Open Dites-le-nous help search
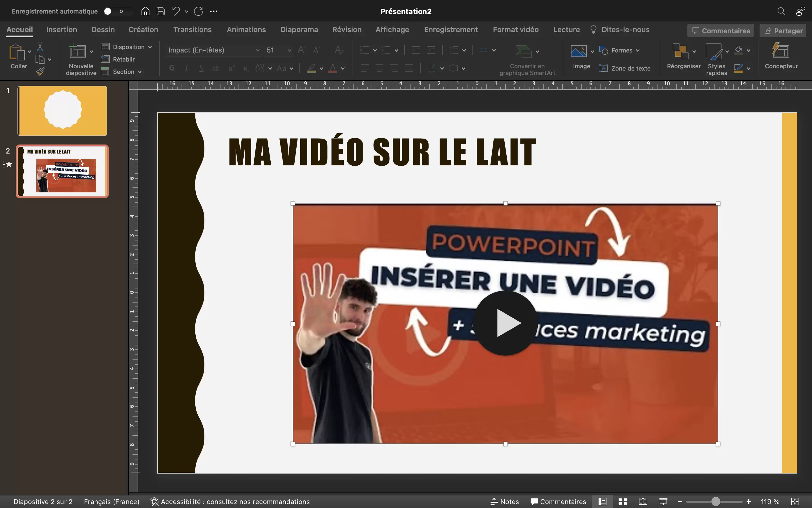 coord(620,30)
